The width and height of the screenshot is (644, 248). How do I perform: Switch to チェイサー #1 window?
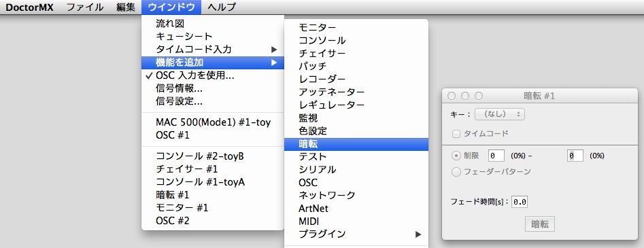[x=213, y=169]
